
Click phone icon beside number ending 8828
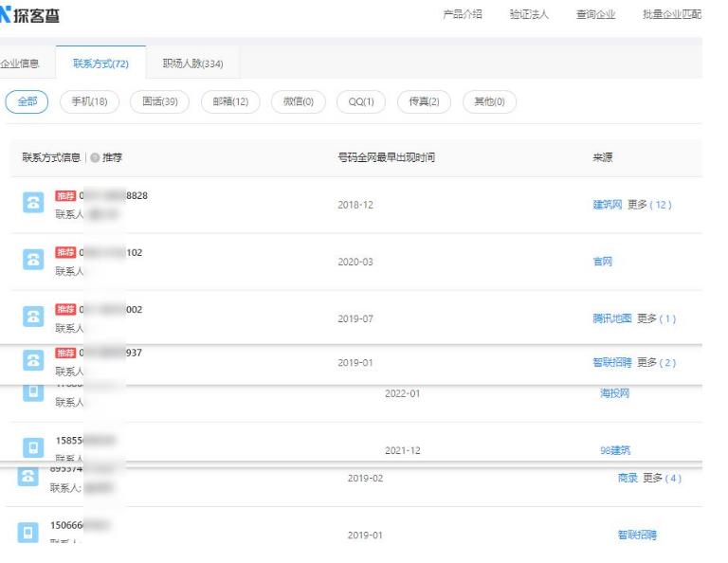[33, 203]
